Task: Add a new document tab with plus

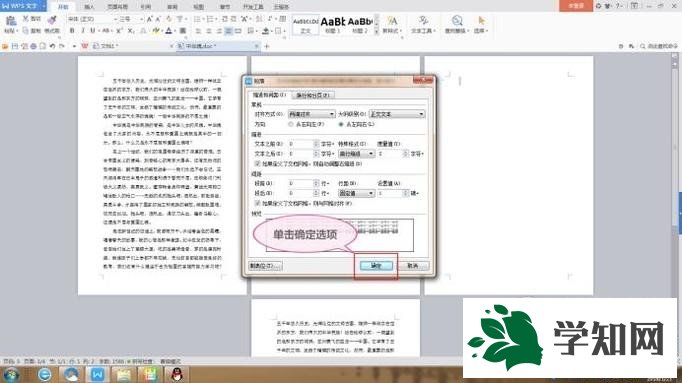Action: 267,46
